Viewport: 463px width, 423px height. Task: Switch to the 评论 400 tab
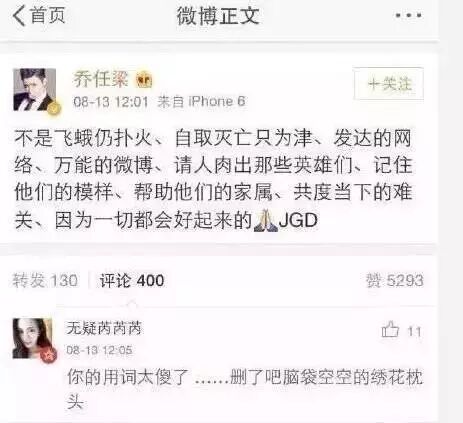(x=132, y=280)
